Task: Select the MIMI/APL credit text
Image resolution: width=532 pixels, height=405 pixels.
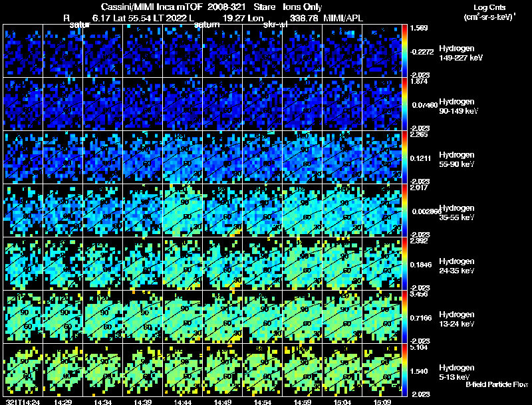Action: 343,18
